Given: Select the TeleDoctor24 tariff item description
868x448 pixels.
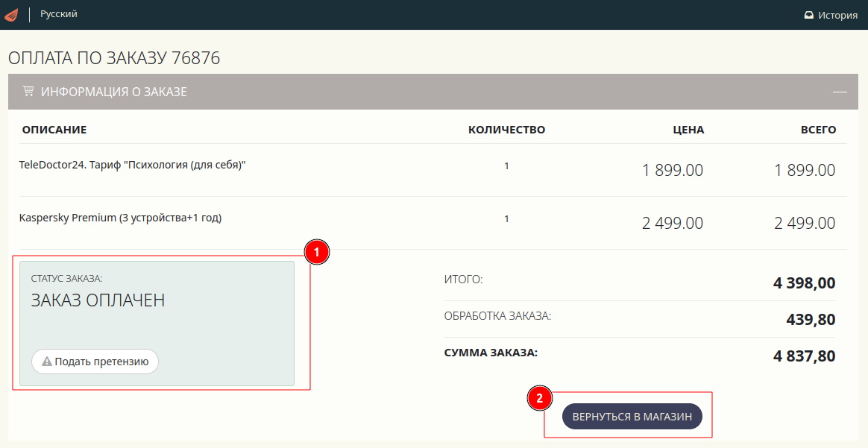Looking at the screenshot, I should click(x=132, y=165).
